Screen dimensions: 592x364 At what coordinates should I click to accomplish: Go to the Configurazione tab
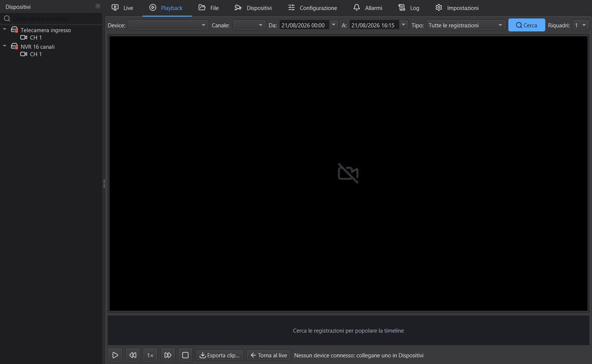coord(313,8)
